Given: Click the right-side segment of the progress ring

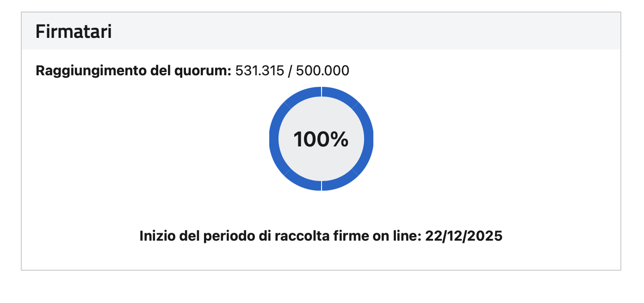Looking at the screenshot, I should (368, 139).
